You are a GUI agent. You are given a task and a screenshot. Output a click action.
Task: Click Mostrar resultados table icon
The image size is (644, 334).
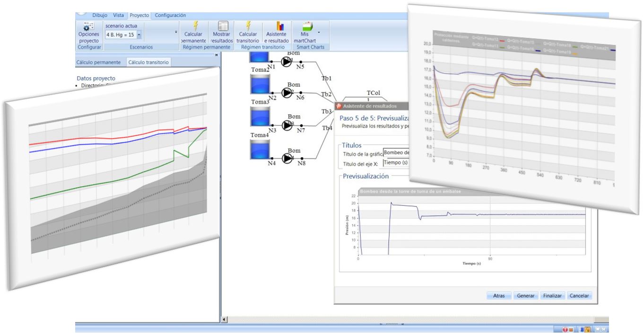click(x=222, y=26)
